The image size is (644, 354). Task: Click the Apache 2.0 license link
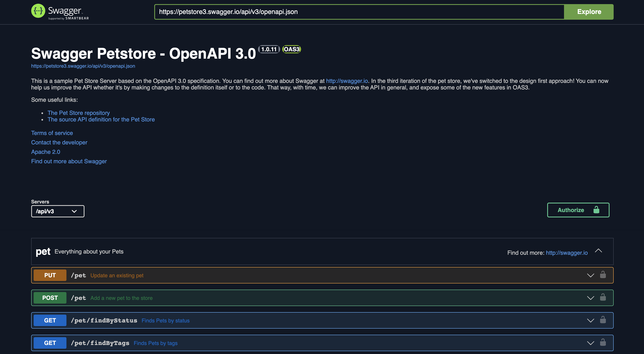[x=46, y=152]
